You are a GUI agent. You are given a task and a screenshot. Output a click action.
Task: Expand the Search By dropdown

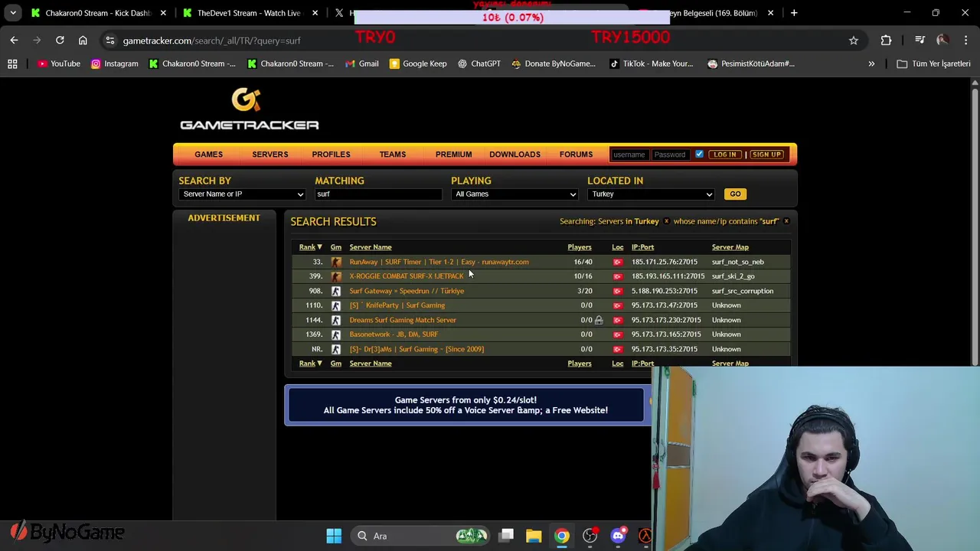coord(242,194)
